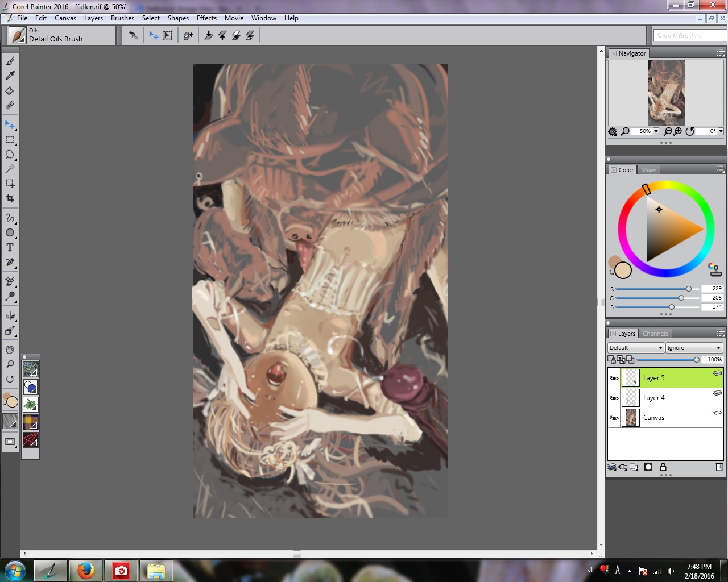
Task: Select the Brush tool in toolbox
Action: pyautogui.click(x=10, y=61)
